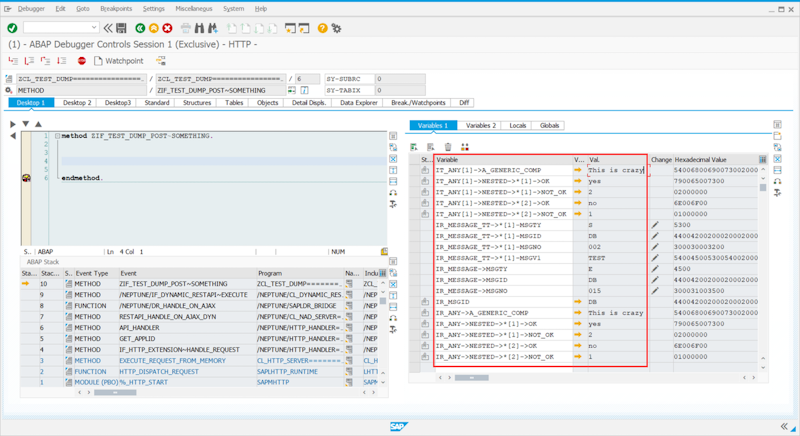
Task: Switch to the Data Explorer tab
Action: coord(359,102)
